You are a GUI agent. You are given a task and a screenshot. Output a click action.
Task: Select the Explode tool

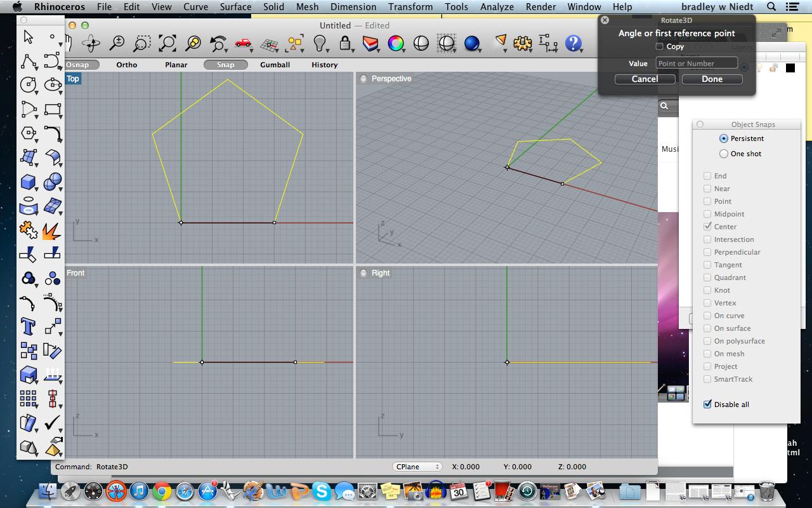(52, 230)
